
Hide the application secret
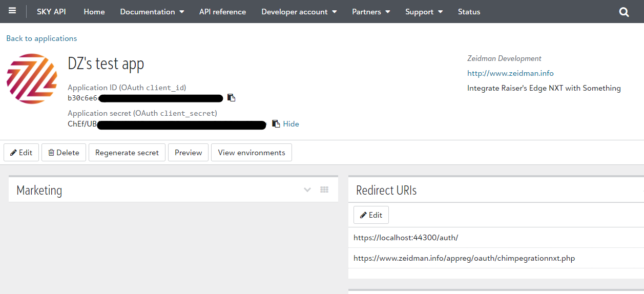(291, 124)
